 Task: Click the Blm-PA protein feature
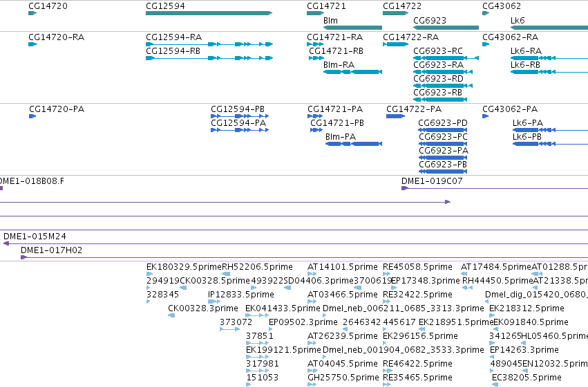click(x=354, y=144)
